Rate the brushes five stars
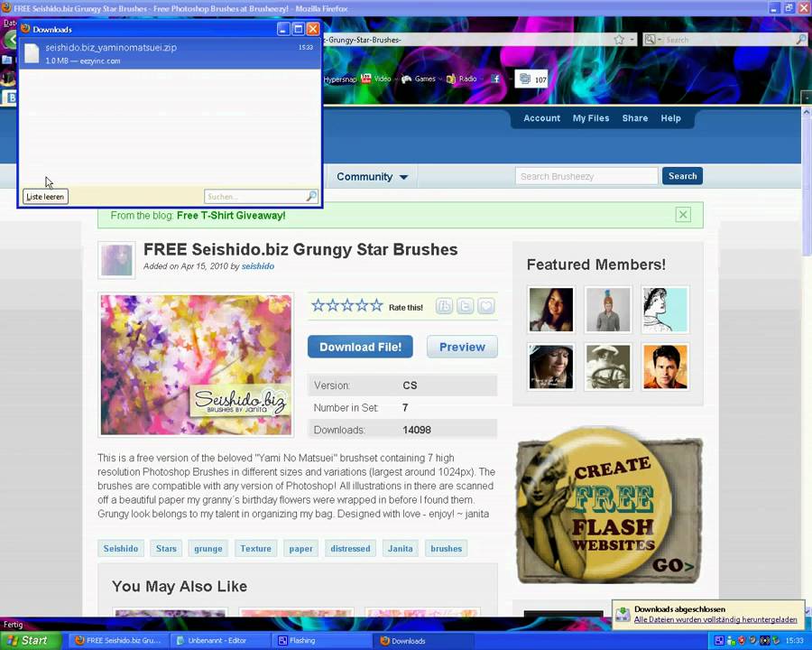Viewport: 812px width, 650px height. [376, 305]
